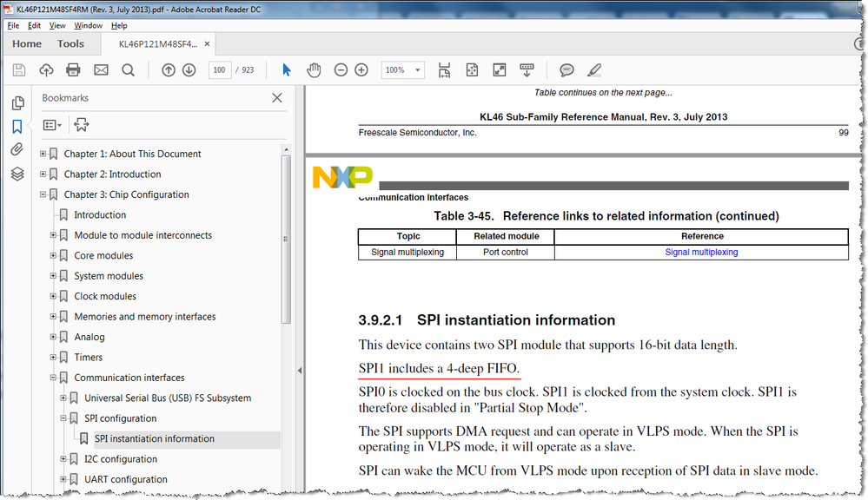868x500 pixels.
Task: Jump to the Introduction bookmark
Action: (100, 215)
